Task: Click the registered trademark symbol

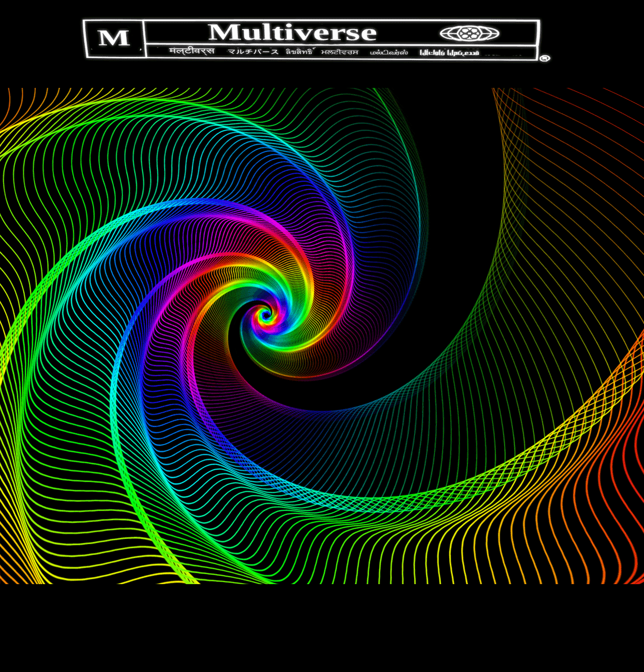Action: click(544, 58)
